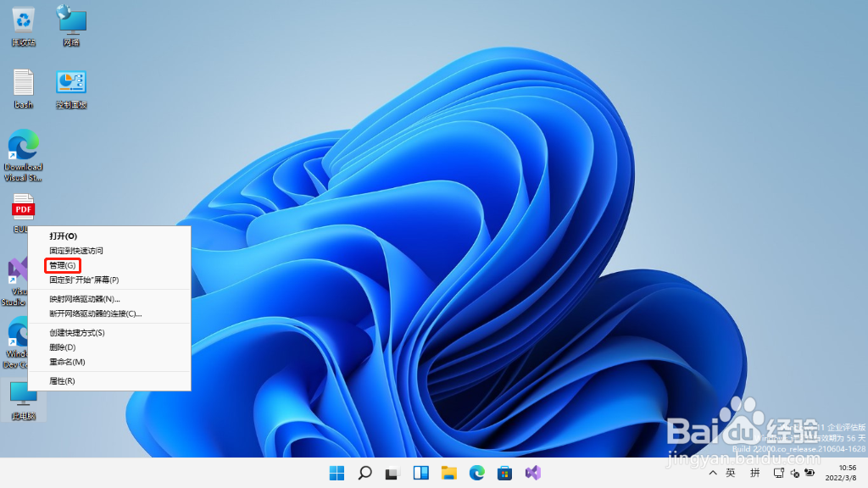Choose 固定到"开始"屏幕(P) menu item
This screenshot has height=488, width=868.
click(x=109, y=280)
